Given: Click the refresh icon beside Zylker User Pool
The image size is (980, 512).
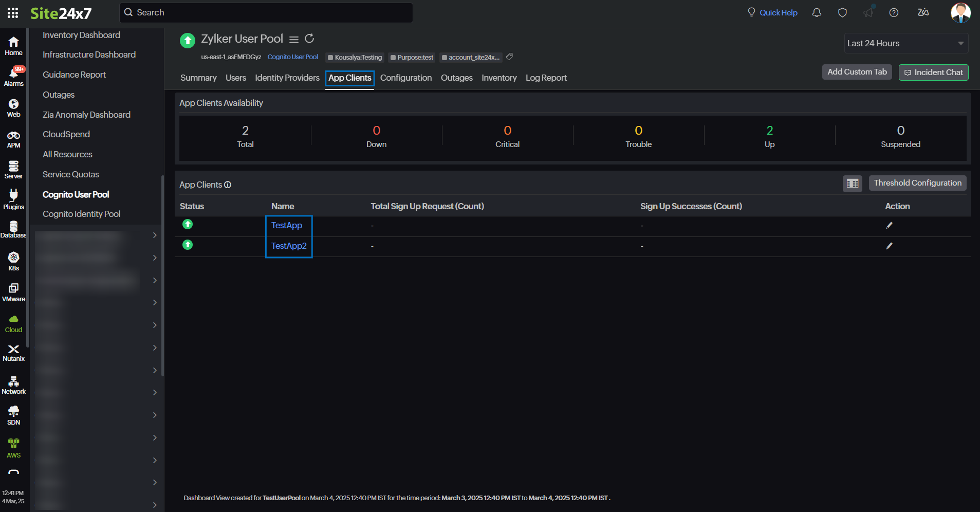Looking at the screenshot, I should (309, 39).
